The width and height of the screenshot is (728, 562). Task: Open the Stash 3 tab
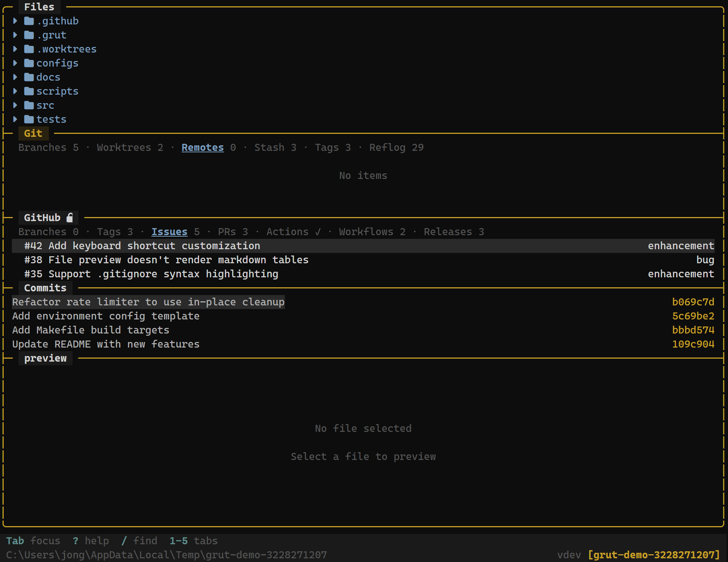(x=275, y=148)
